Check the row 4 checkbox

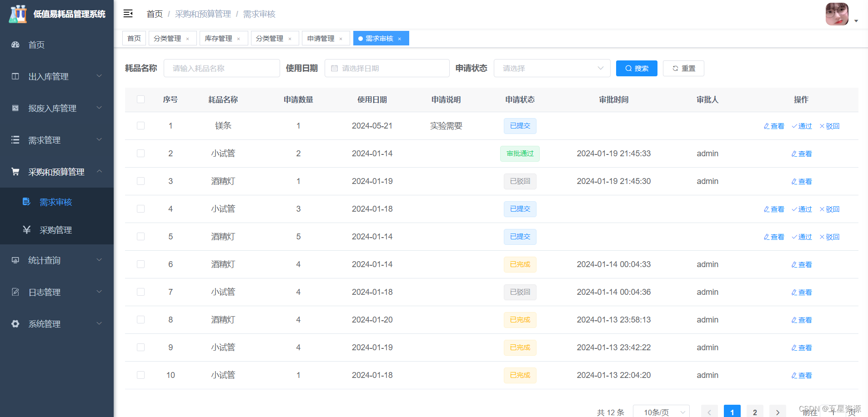[141, 209]
